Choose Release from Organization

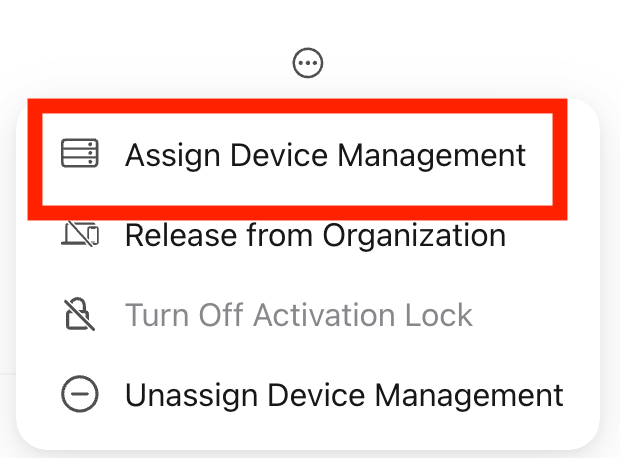[315, 236]
